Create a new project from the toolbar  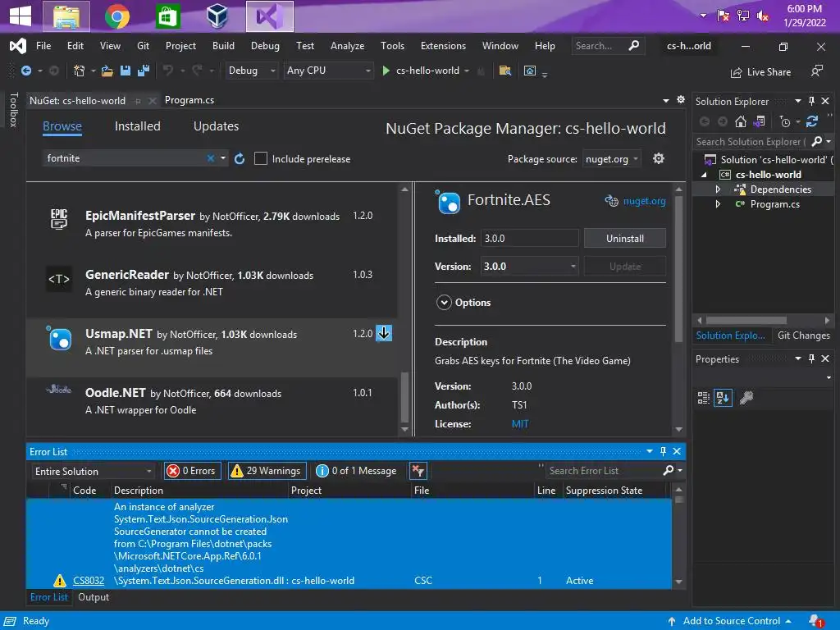79,71
